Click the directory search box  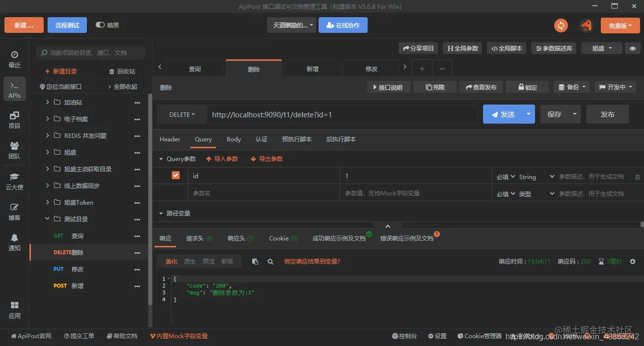91,53
